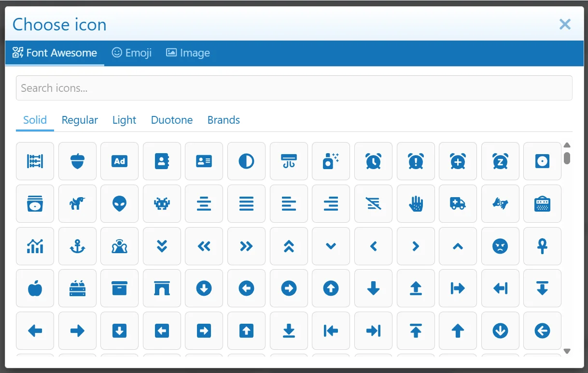
Task: Focus the Search icons field
Action: [x=294, y=88]
